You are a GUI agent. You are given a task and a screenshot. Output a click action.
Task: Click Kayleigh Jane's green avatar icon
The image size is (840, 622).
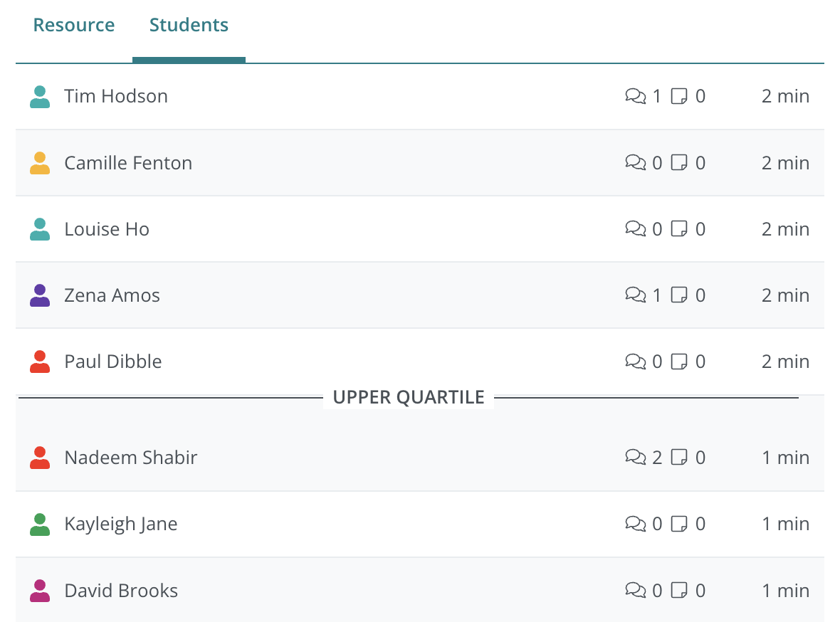click(40, 525)
